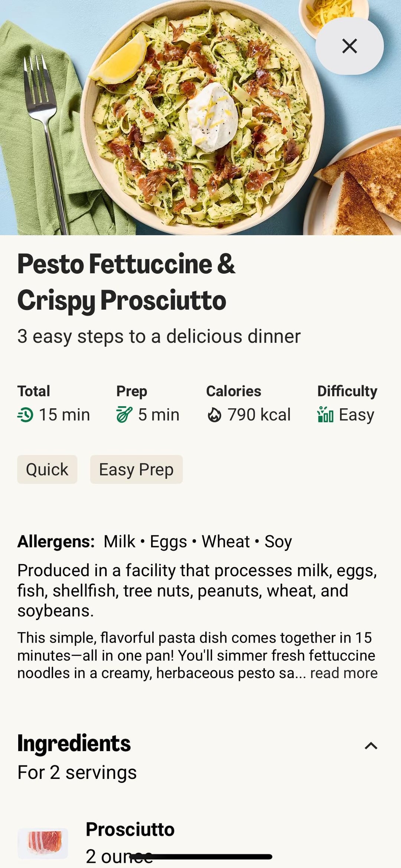Collapse the Ingredients section chevron
Image resolution: width=401 pixels, height=868 pixels.
coord(371,746)
